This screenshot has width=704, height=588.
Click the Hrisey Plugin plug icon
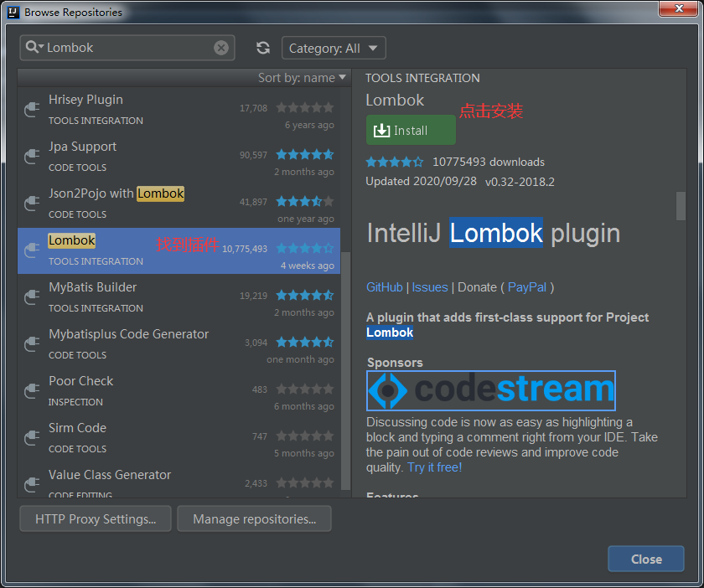click(x=32, y=109)
